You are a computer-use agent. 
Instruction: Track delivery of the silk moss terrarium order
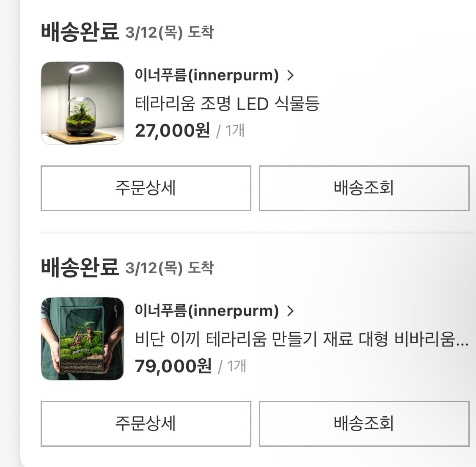click(364, 424)
